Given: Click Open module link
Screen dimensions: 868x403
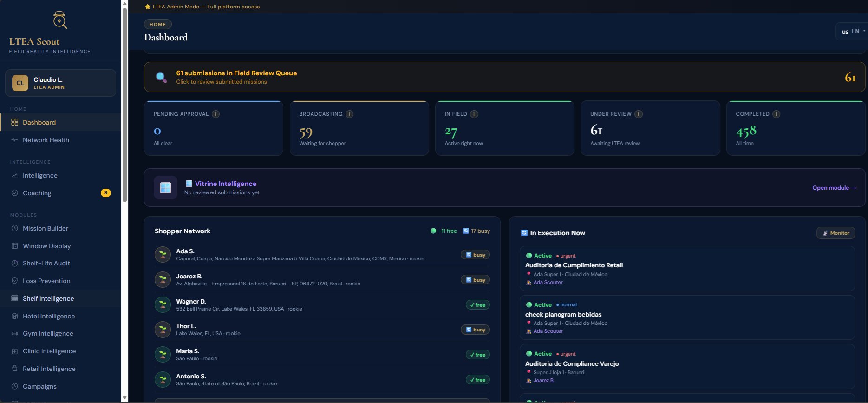Looking at the screenshot, I should (834, 188).
